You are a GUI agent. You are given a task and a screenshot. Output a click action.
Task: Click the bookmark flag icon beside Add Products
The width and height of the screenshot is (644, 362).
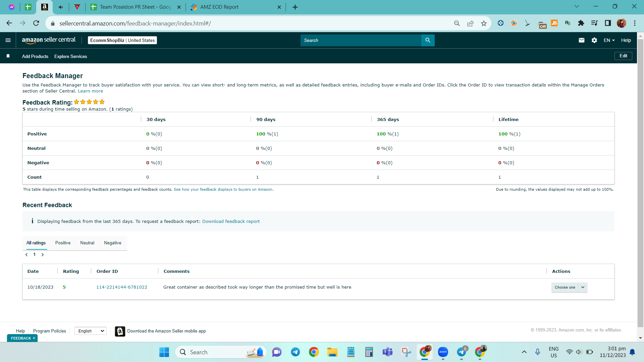tap(8, 56)
